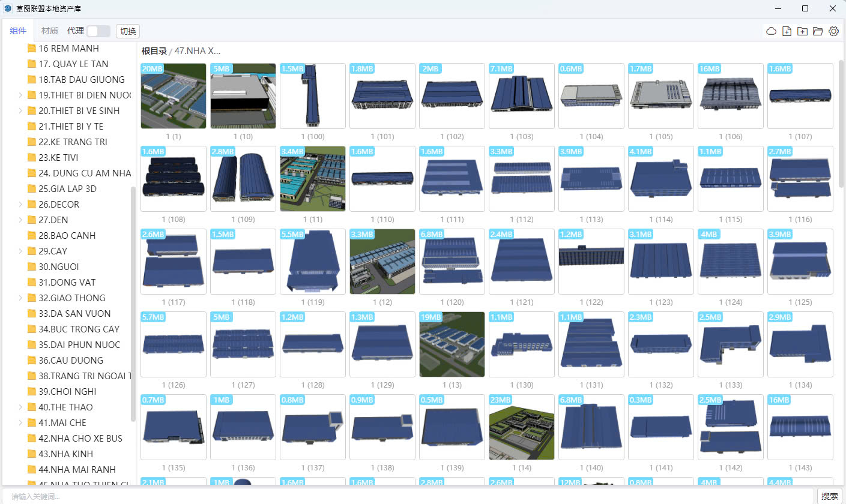Expand the 32.GIAO THONG folder
The height and width of the screenshot is (504, 846).
tap(20, 298)
